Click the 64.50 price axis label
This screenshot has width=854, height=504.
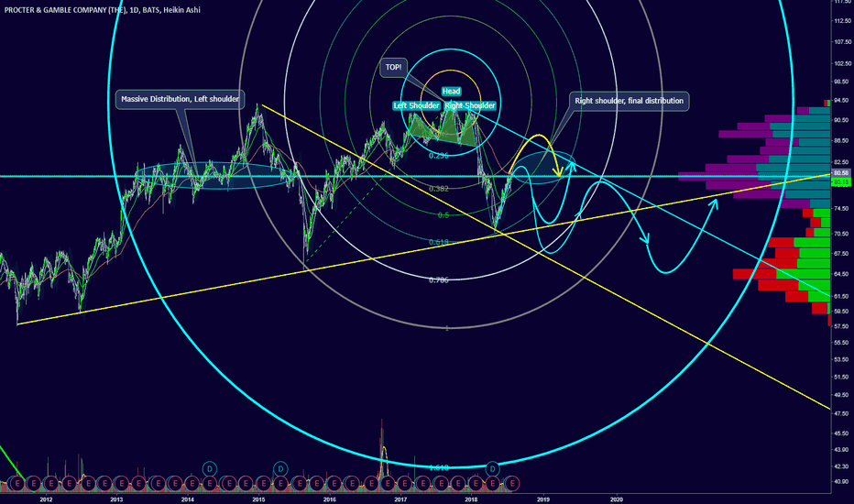click(841, 274)
